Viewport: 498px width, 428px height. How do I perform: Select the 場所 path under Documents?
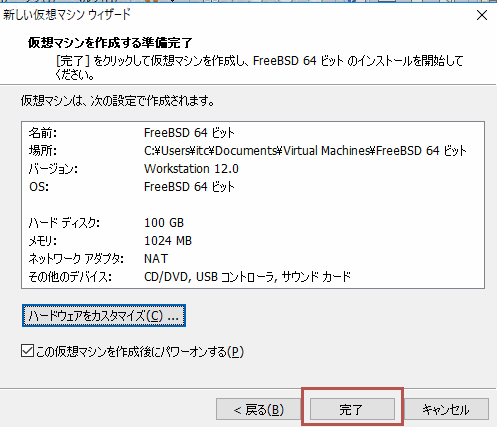pyautogui.click(x=305, y=151)
